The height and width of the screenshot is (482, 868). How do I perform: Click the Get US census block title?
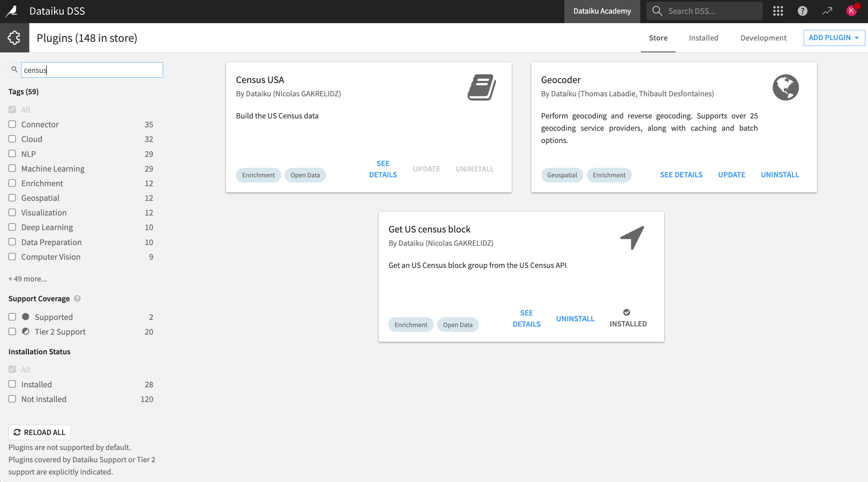(x=429, y=229)
